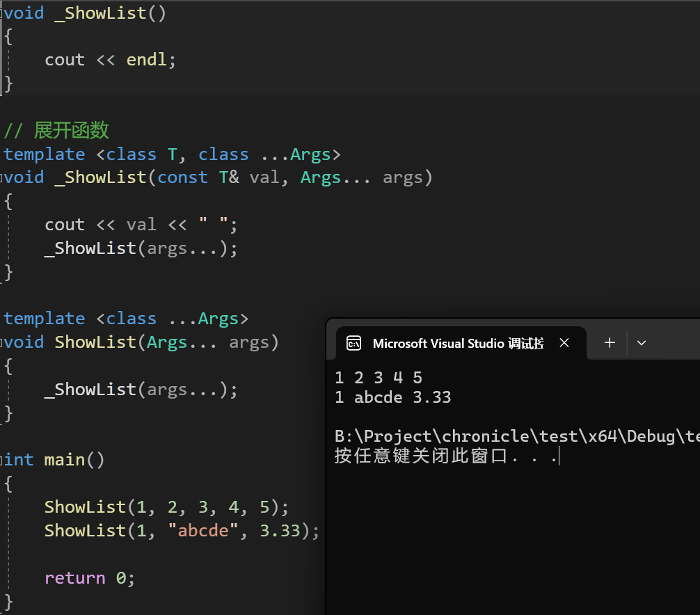Click '_ShowList(args...);' inside ShowList body
The image size is (700, 615).
point(141,390)
